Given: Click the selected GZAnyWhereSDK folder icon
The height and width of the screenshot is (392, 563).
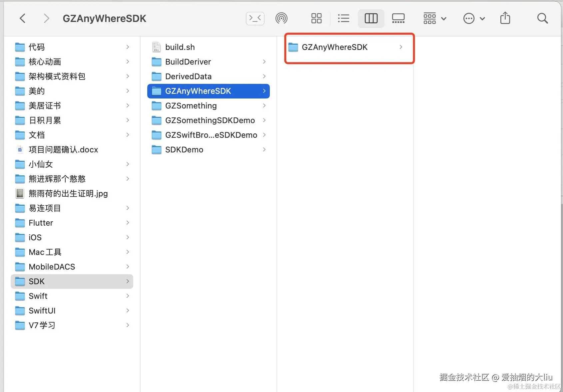Looking at the screenshot, I should coord(157,91).
